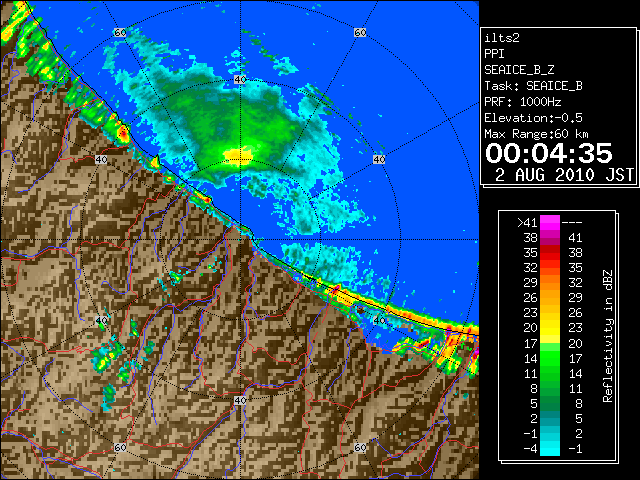Viewport: 640px width, 480px height.
Task: Click the "2 AUG 2010 JST" date
Action: 564,175
